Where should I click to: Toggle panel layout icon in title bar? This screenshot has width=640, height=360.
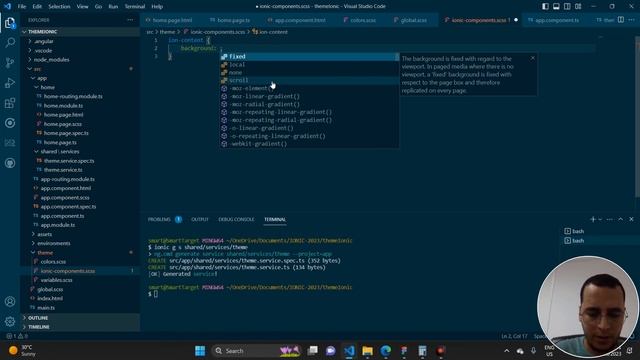click(556, 6)
